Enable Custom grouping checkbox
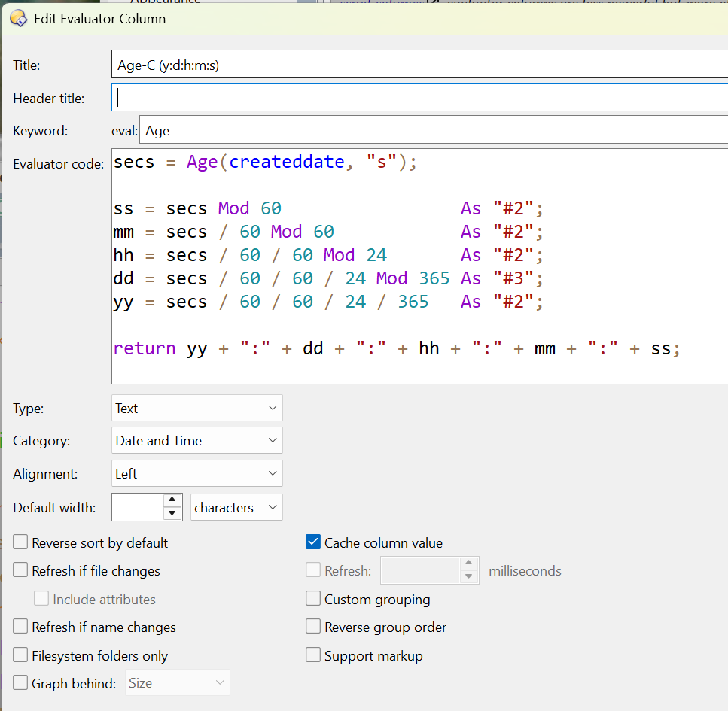The height and width of the screenshot is (711, 728). click(313, 599)
